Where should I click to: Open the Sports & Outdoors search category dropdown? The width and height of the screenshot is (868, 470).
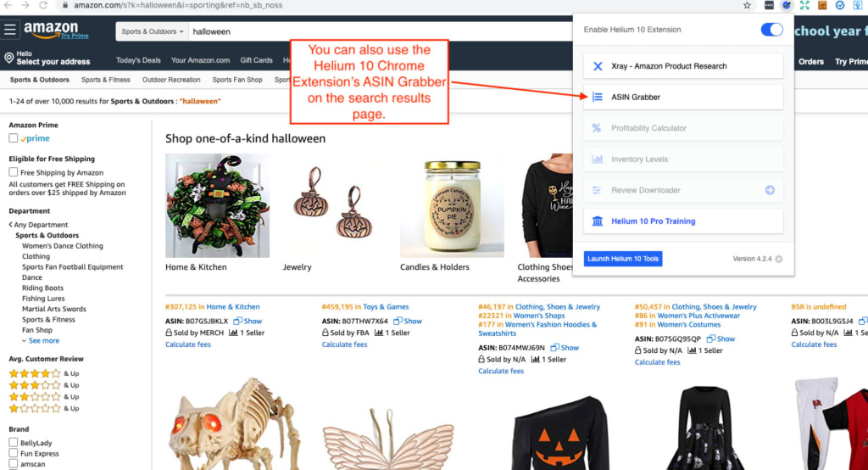point(153,31)
